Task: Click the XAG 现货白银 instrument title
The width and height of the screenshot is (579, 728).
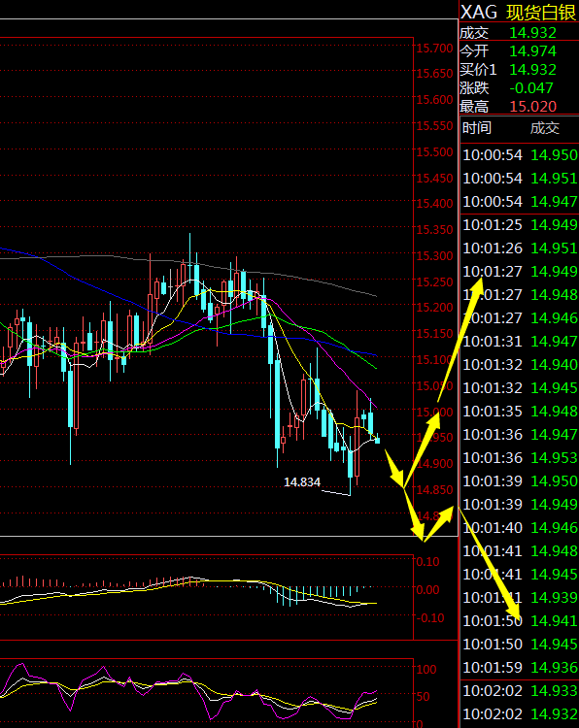Action: (x=519, y=12)
